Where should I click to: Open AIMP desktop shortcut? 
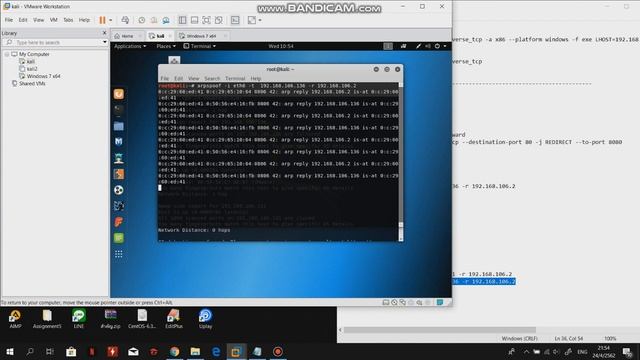tap(15, 319)
